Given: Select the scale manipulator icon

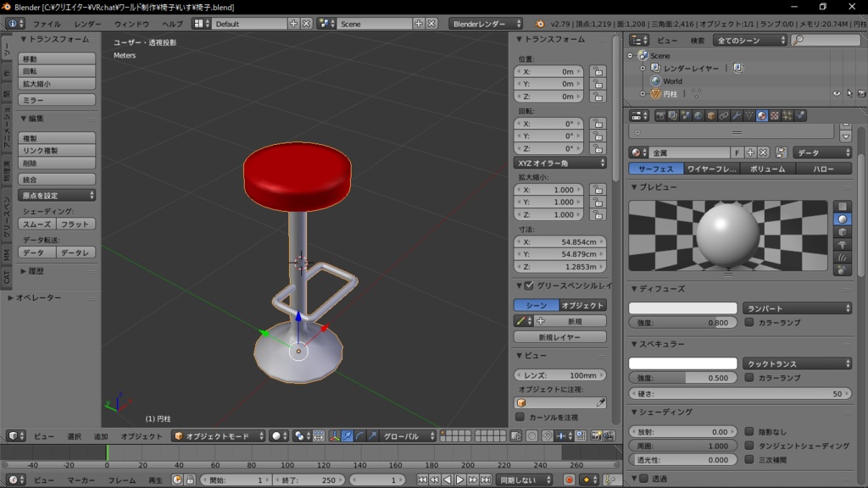Looking at the screenshot, I should pyautogui.click(x=373, y=436).
